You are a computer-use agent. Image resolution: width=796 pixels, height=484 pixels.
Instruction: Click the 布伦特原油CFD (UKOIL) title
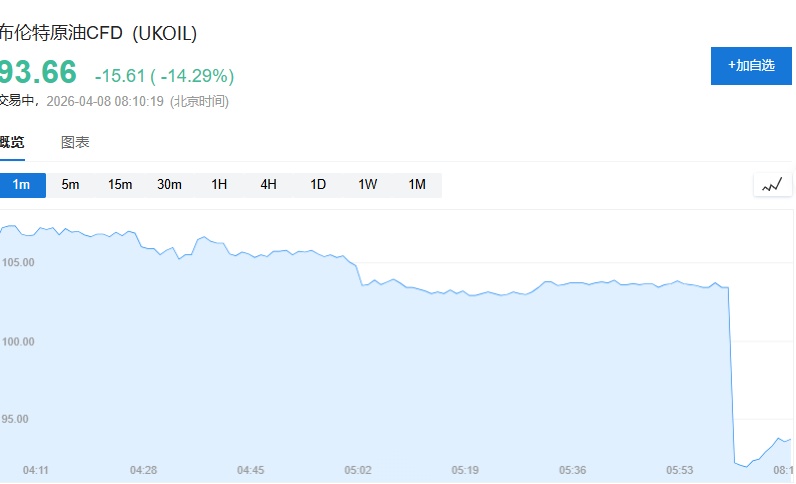pos(98,34)
